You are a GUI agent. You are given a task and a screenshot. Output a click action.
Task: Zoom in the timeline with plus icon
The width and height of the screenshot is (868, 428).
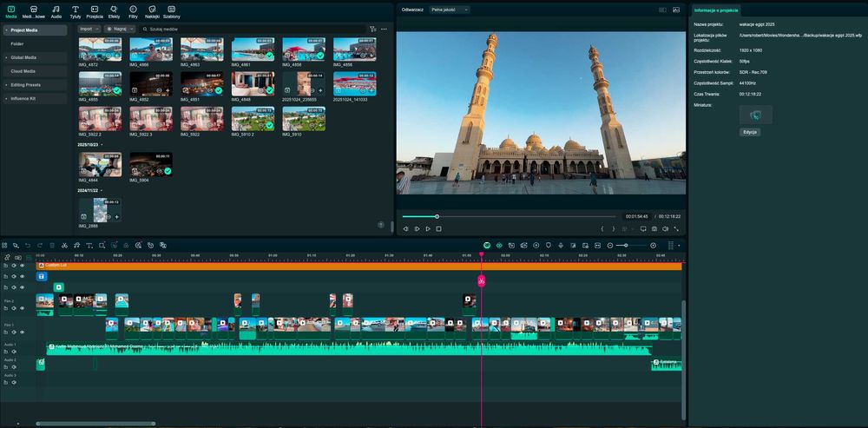(x=654, y=246)
